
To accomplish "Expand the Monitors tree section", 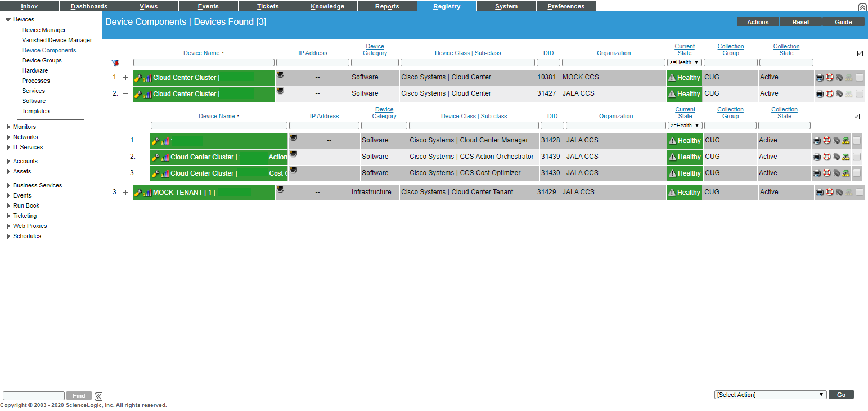I will 8,127.
